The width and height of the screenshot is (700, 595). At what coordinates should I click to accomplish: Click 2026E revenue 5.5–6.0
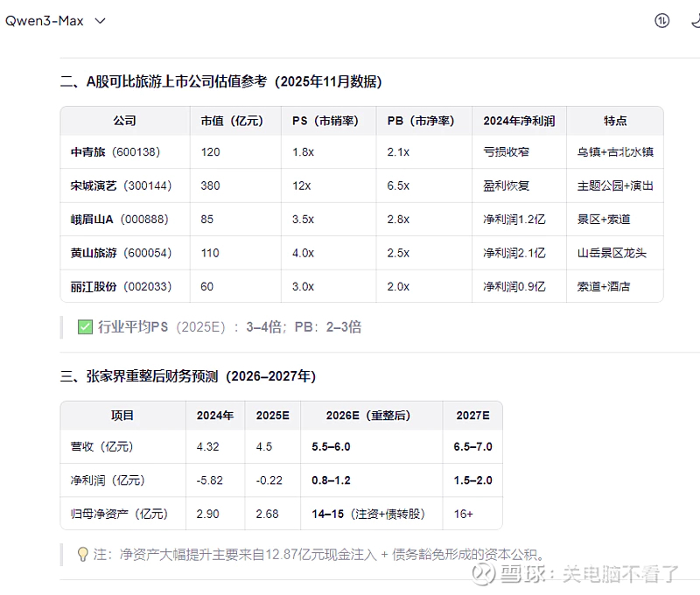click(331, 447)
